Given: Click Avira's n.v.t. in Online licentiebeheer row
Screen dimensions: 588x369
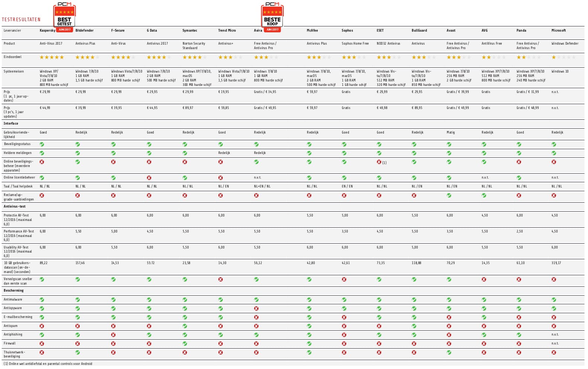Looking at the screenshot, I should [x=258, y=177].
